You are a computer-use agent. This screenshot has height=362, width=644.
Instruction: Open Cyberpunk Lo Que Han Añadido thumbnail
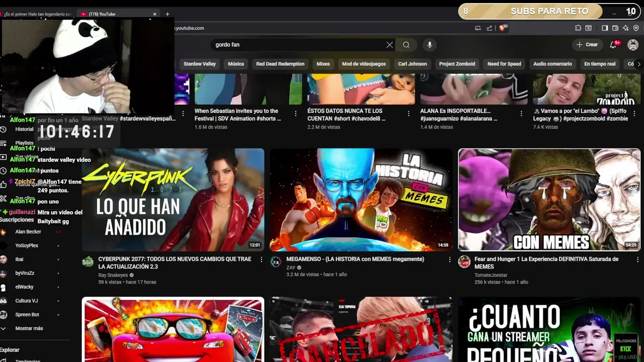click(173, 200)
